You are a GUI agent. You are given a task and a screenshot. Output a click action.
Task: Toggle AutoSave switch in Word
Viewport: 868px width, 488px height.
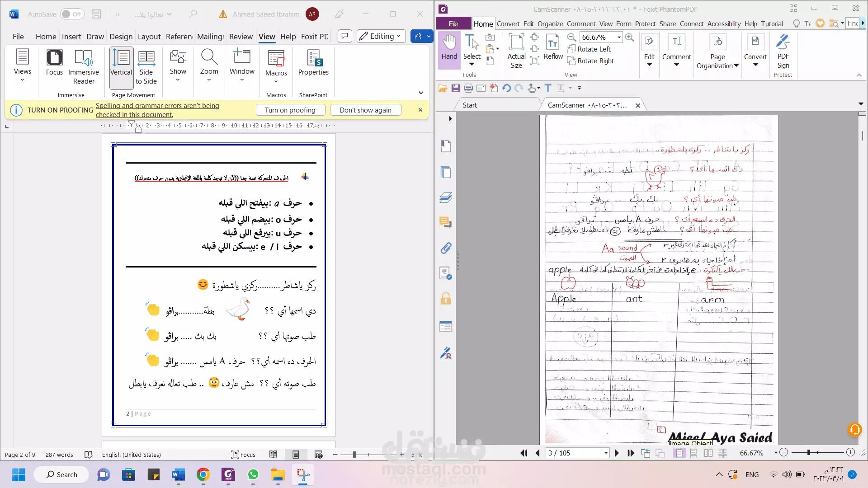[x=72, y=14]
